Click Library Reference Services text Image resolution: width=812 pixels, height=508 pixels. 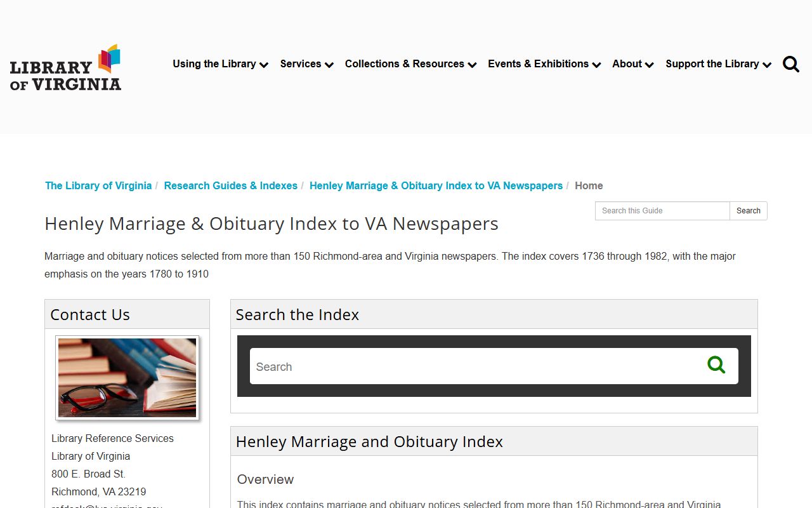coord(112,438)
